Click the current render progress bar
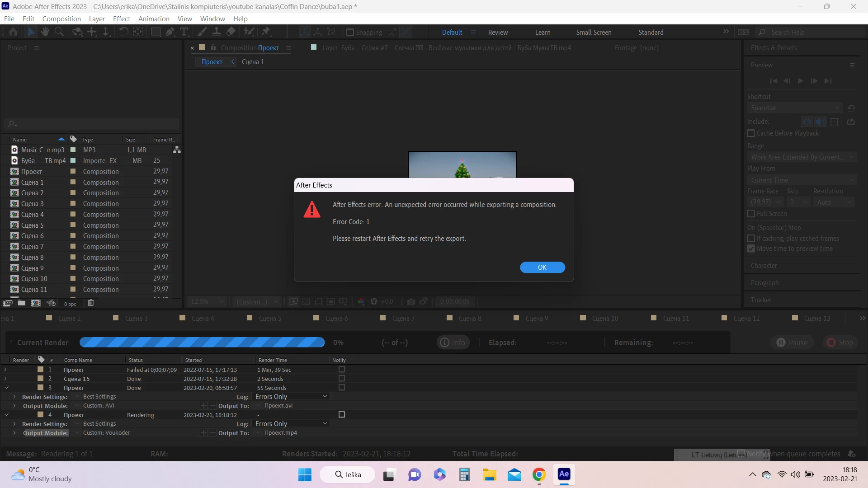868x488 pixels. point(202,343)
